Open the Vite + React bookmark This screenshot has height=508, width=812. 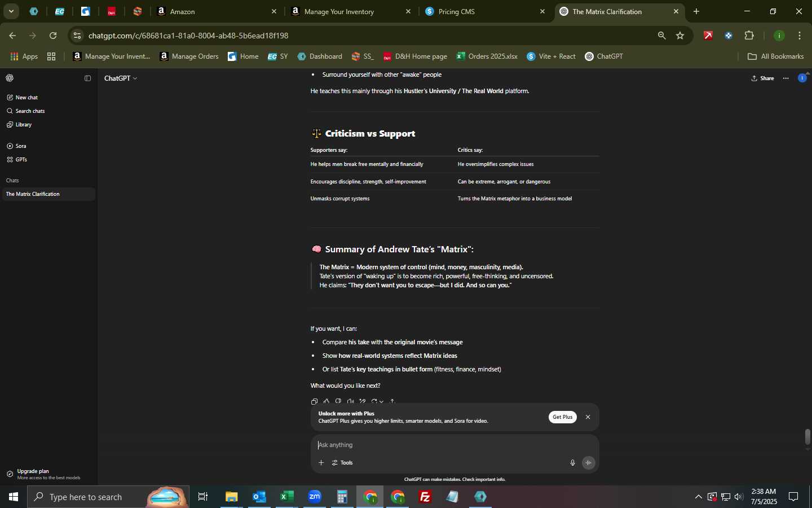[551, 56]
